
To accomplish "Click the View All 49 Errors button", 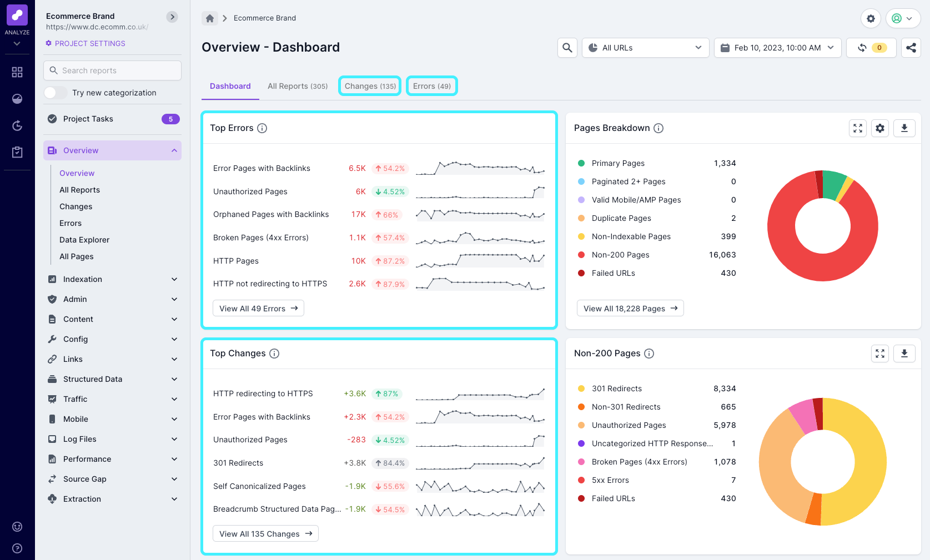I will point(258,309).
